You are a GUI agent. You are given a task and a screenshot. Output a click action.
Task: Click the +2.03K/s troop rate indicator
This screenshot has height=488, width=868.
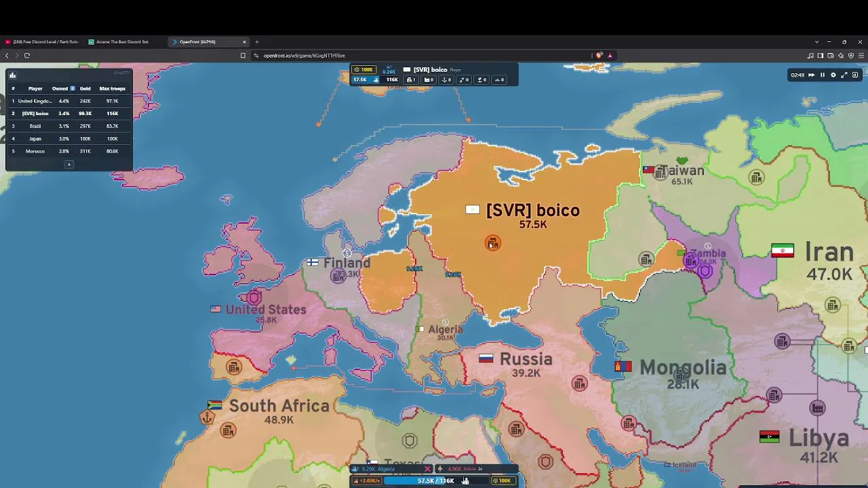pos(367,481)
